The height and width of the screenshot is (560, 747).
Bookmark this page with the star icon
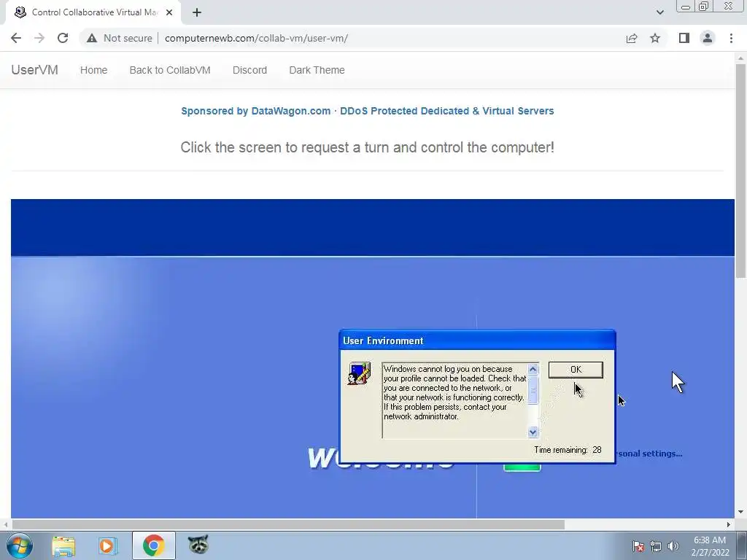click(655, 38)
